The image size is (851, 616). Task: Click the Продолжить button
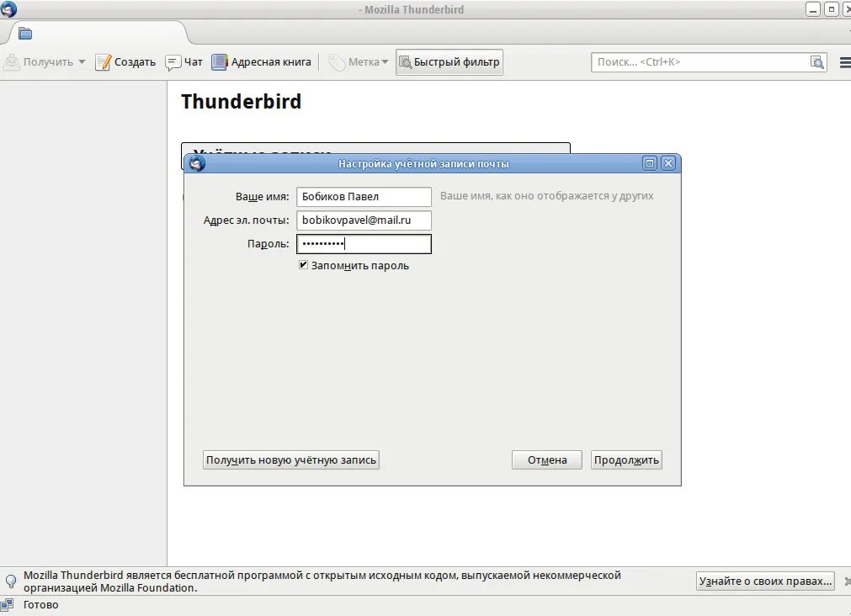pyautogui.click(x=626, y=459)
